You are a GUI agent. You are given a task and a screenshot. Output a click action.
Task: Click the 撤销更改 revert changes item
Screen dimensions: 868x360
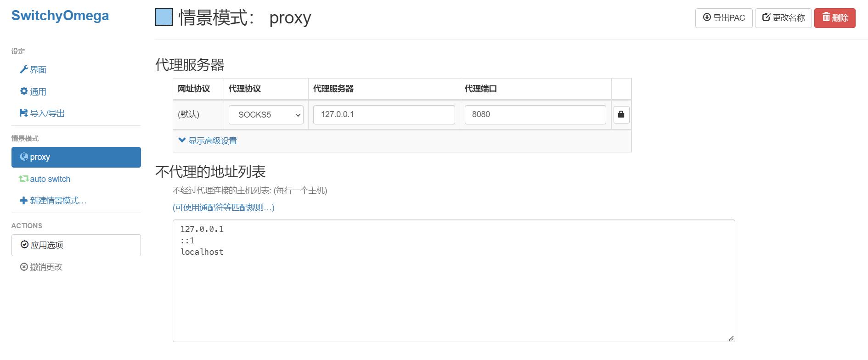[41, 267]
